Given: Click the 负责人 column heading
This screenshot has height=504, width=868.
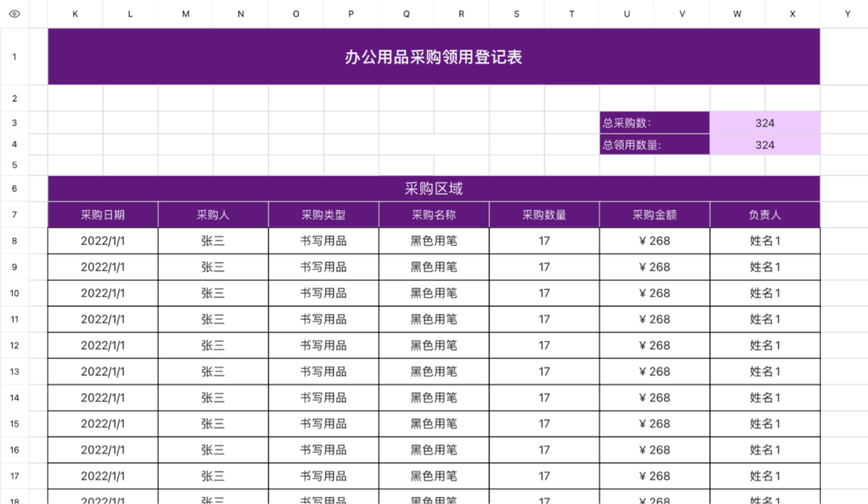Looking at the screenshot, I should pos(765,214).
